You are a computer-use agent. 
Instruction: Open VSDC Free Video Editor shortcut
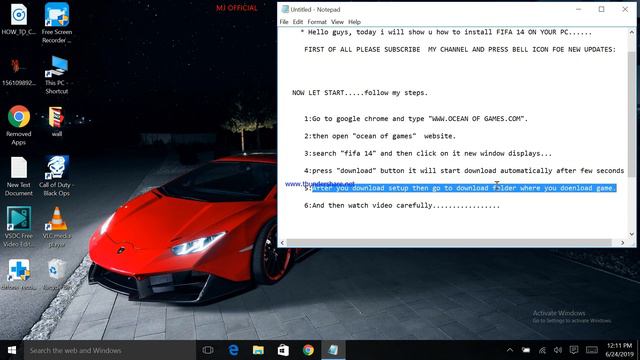19,227
